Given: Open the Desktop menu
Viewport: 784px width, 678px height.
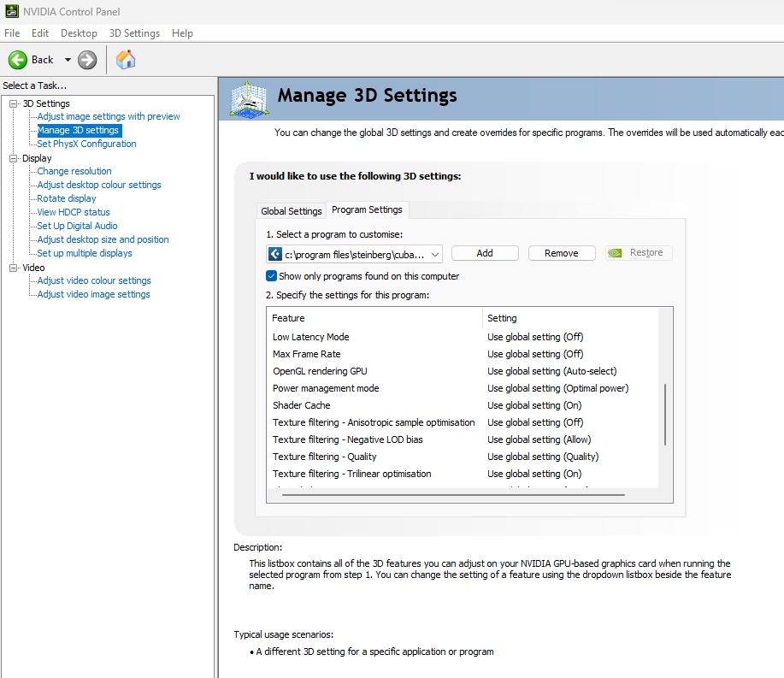Looking at the screenshot, I should pos(79,33).
